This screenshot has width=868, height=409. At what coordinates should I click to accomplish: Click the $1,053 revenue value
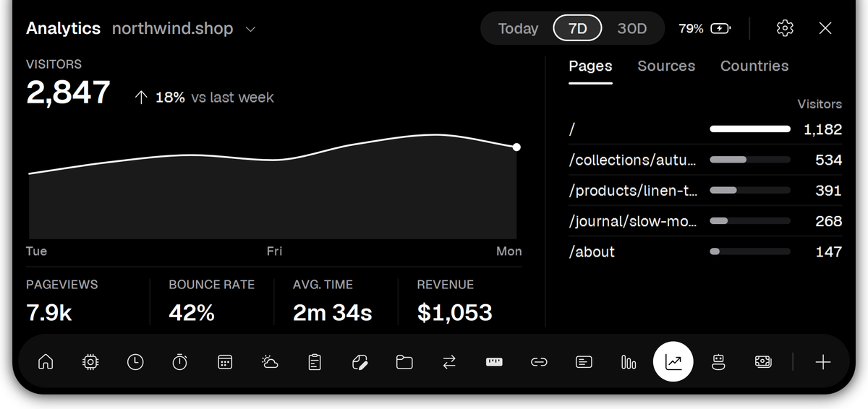tap(455, 313)
